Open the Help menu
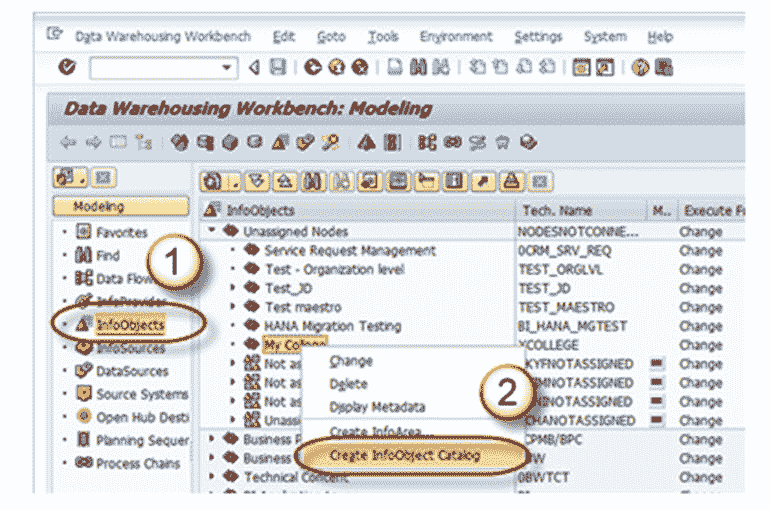 660,36
